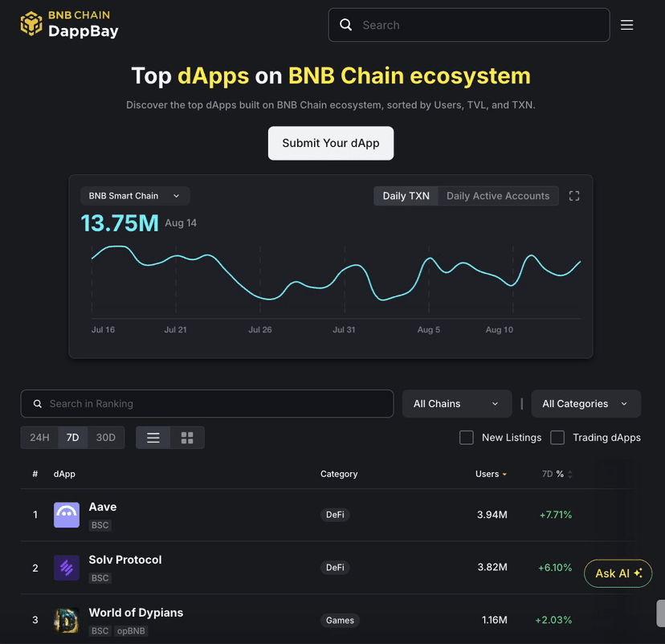Viewport: 665px width, 644px height.
Task: Click the Solv Protocol app icon
Action: [67, 568]
